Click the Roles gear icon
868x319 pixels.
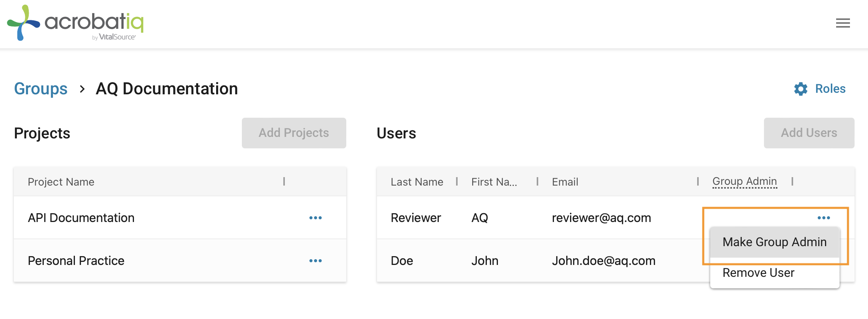point(800,89)
